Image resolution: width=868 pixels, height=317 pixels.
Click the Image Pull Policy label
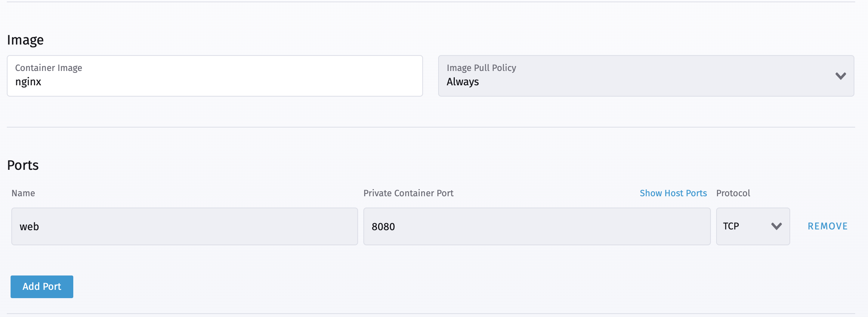click(481, 68)
